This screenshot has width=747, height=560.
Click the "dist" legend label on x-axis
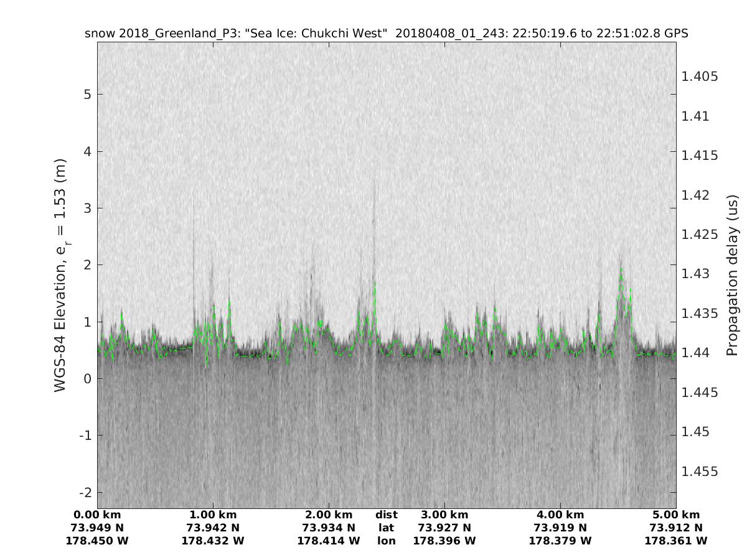[387, 515]
